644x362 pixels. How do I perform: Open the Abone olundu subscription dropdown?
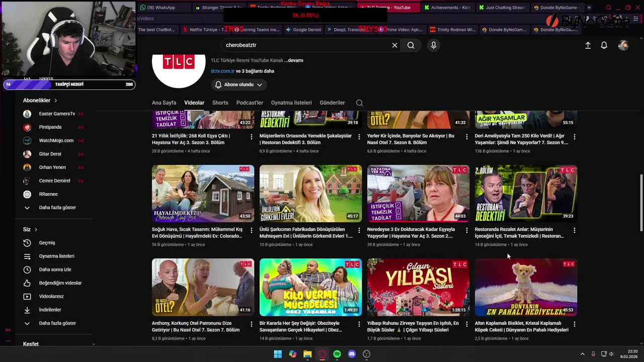coord(238,84)
